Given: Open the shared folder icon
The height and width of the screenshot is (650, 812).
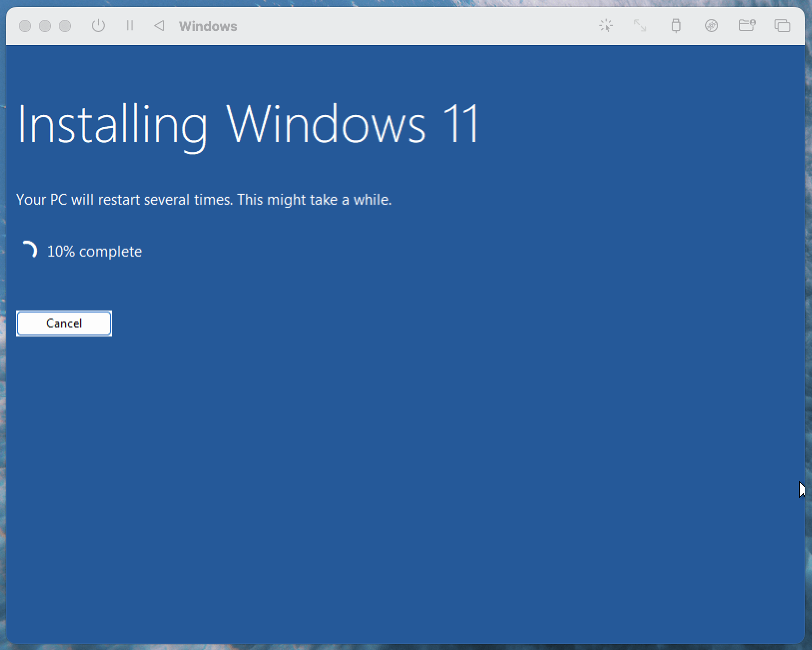Looking at the screenshot, I should [747, 25].
